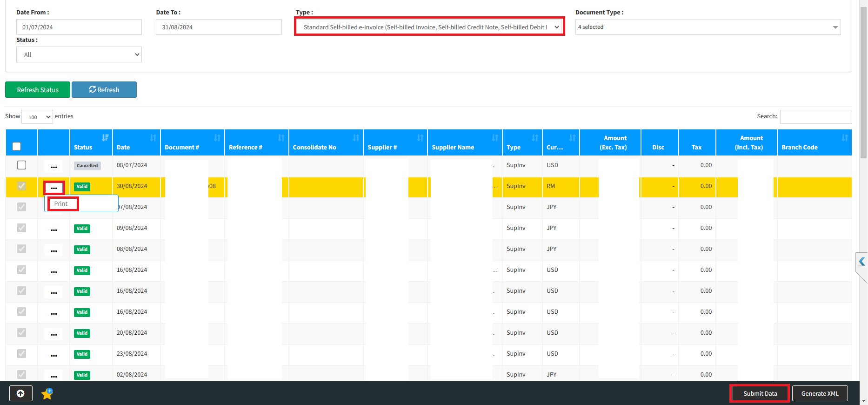This screenshot has height=405, width=868.
Task: Click into the Search input field
Action: coord(815,116)
